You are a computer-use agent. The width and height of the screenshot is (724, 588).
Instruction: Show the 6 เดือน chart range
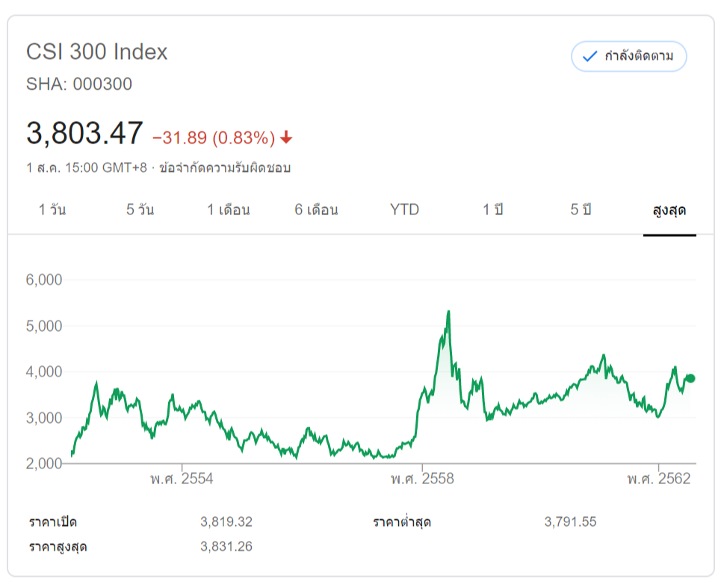pyautogui.click(x=316, y=210)
